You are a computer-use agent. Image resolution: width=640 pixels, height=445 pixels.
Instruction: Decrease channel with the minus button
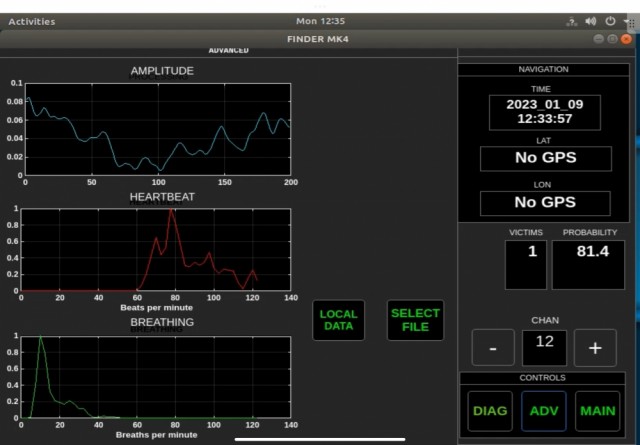[493, 348]
